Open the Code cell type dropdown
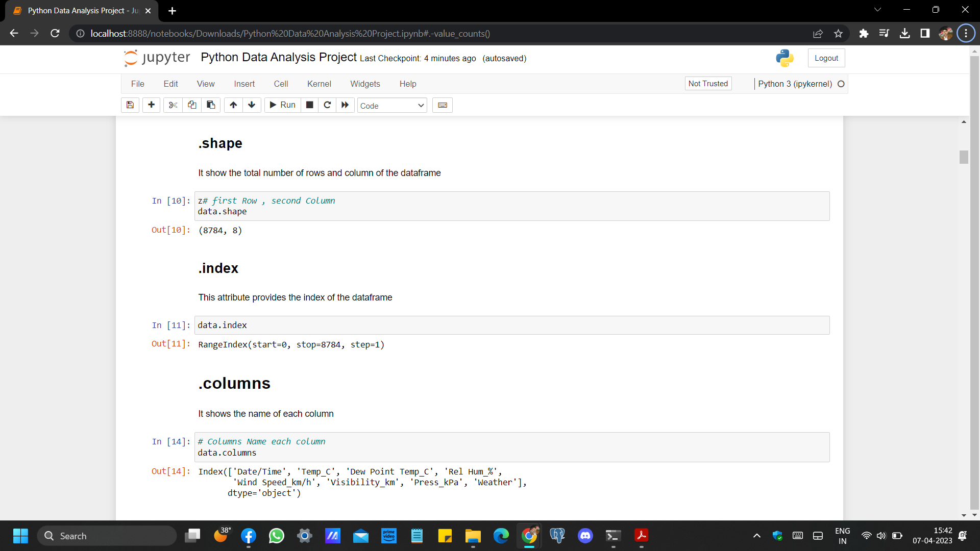The width and height of the screenshot is (980, 551). tap(391, 106)
